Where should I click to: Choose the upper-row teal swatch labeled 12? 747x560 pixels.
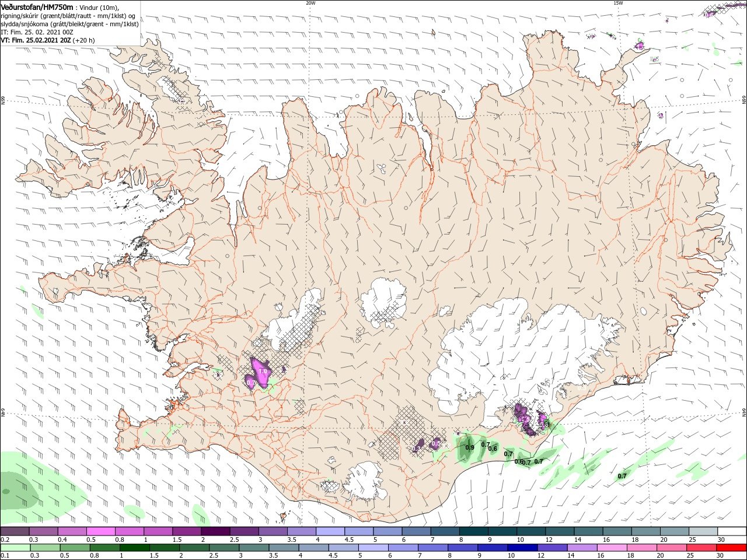coord(560,531)
